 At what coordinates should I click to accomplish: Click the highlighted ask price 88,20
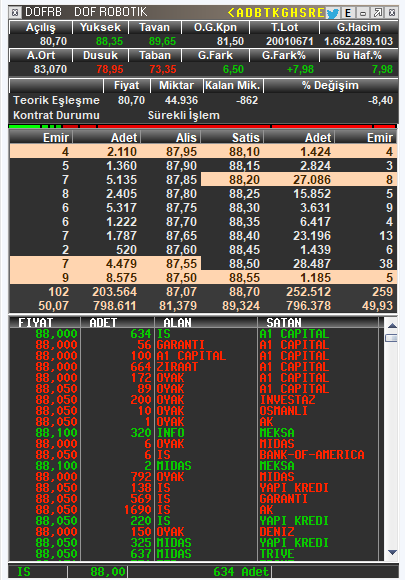[244, 180]
